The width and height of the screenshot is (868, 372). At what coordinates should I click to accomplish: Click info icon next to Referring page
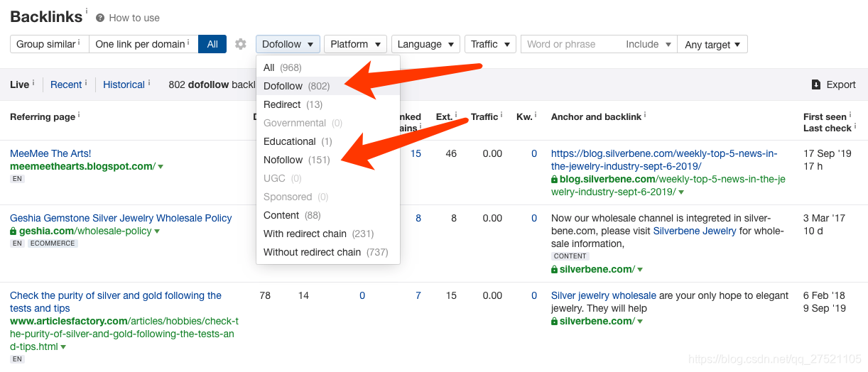[x=78, y=115]
